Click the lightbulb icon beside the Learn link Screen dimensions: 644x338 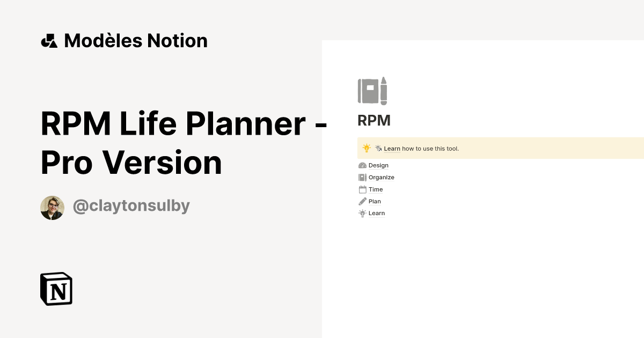[362, 213]
